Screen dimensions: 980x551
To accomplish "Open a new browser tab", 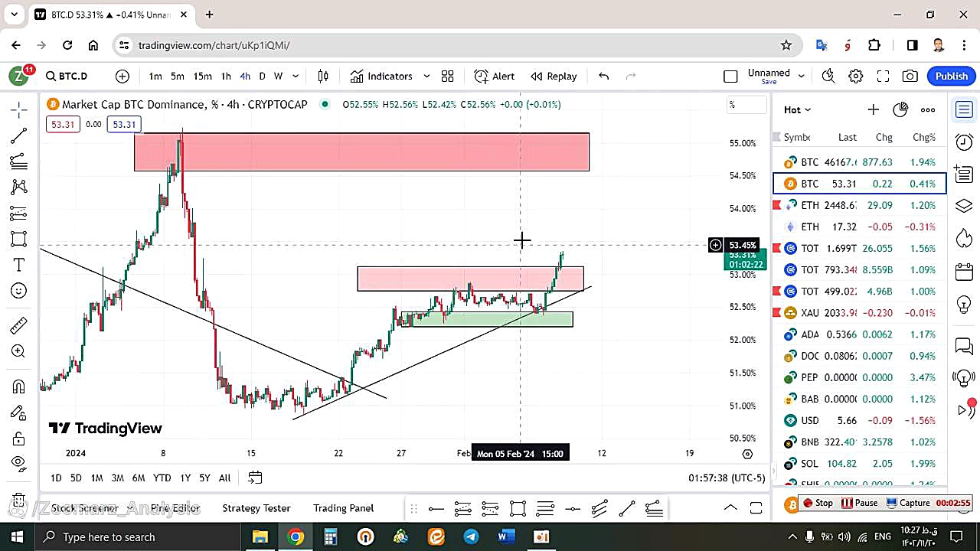I will 209,15.
